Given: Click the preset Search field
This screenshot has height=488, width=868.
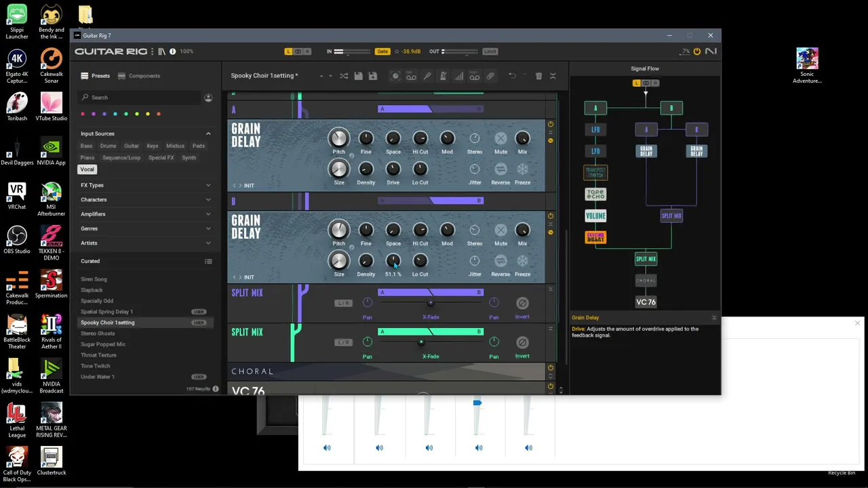Looking at the screenshot, I should coord(139,98).
